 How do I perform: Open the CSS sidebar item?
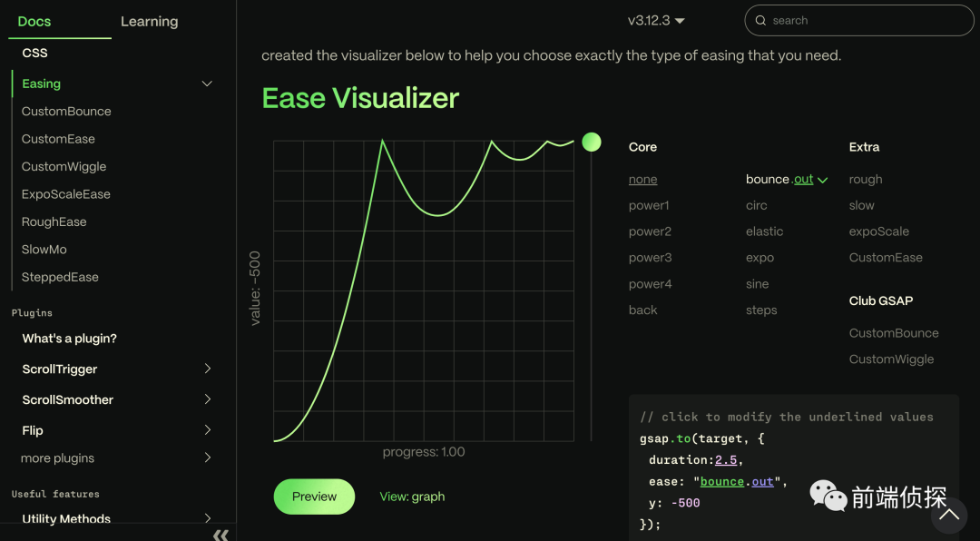click(x=35, y=54)
